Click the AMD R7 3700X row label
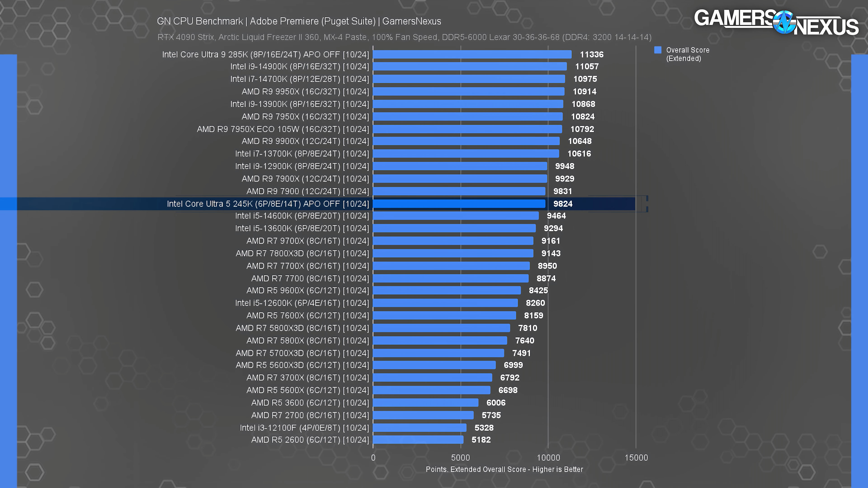Viewport: 868px width, 488px height. (x=308, y=378)
